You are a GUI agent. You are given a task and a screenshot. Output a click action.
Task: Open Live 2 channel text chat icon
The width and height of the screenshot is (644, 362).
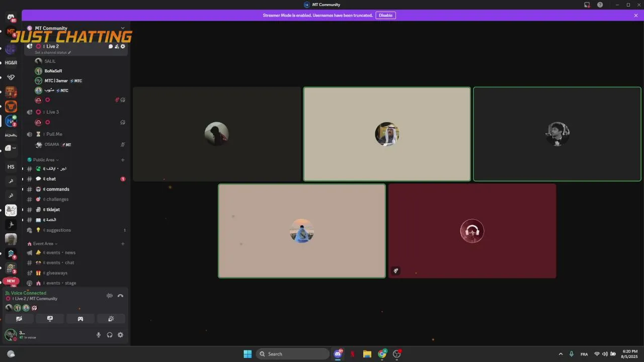[111, 46]
